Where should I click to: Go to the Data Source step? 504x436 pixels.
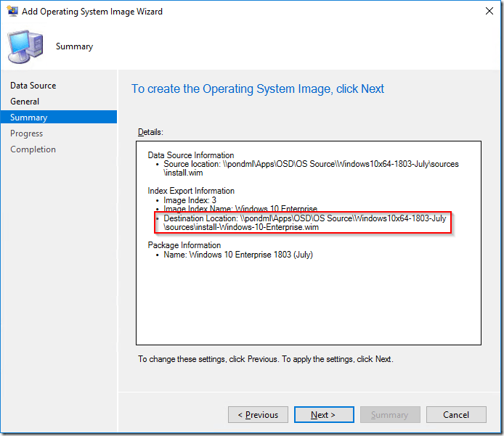33,86
